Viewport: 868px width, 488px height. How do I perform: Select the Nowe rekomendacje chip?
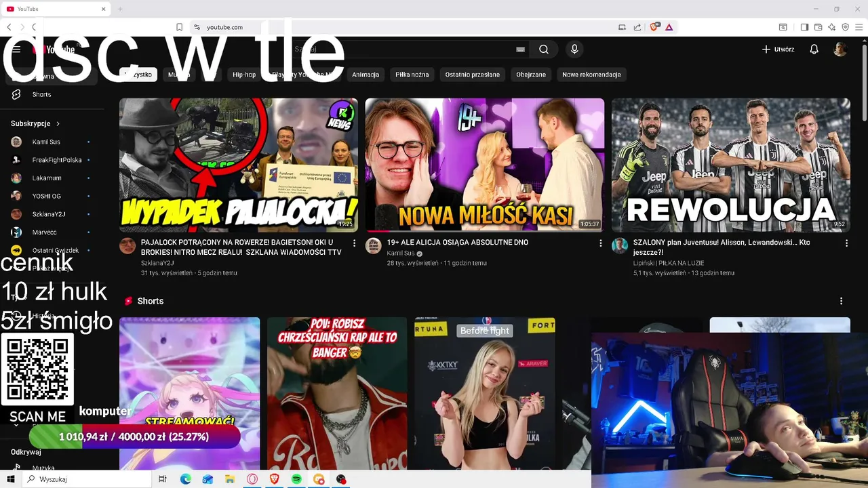coord(592,75)
